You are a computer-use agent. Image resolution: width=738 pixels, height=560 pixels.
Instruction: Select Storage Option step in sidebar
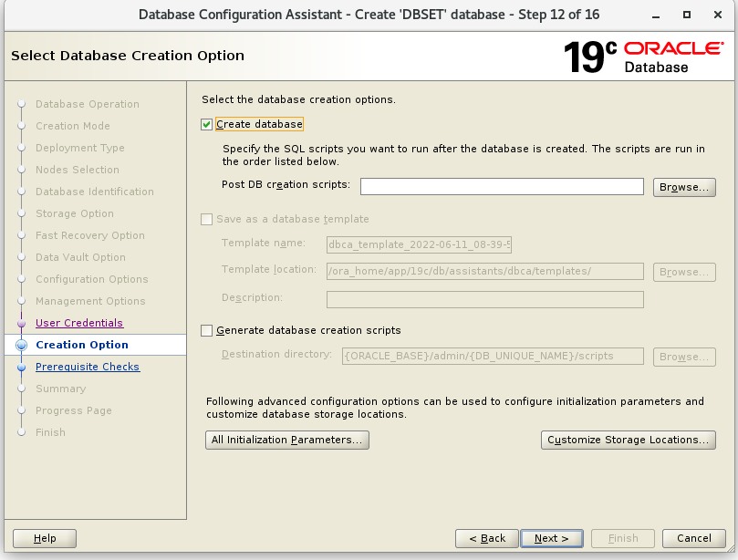coord(75,213)
